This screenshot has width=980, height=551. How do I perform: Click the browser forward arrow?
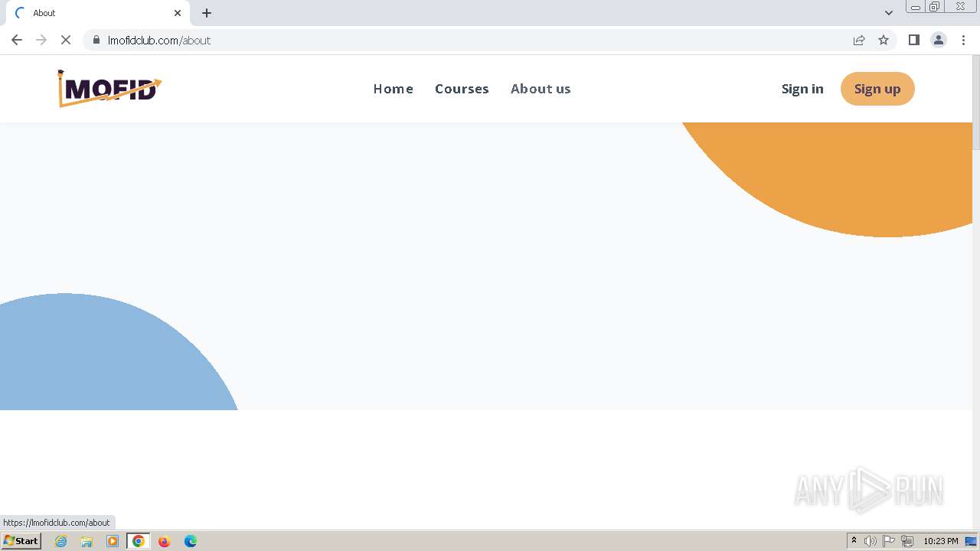(41, 40)
